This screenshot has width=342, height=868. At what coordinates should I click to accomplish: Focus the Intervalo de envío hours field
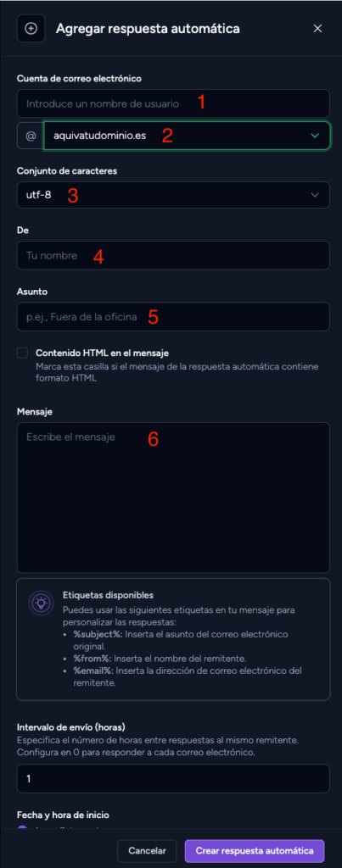click(173, 779)
